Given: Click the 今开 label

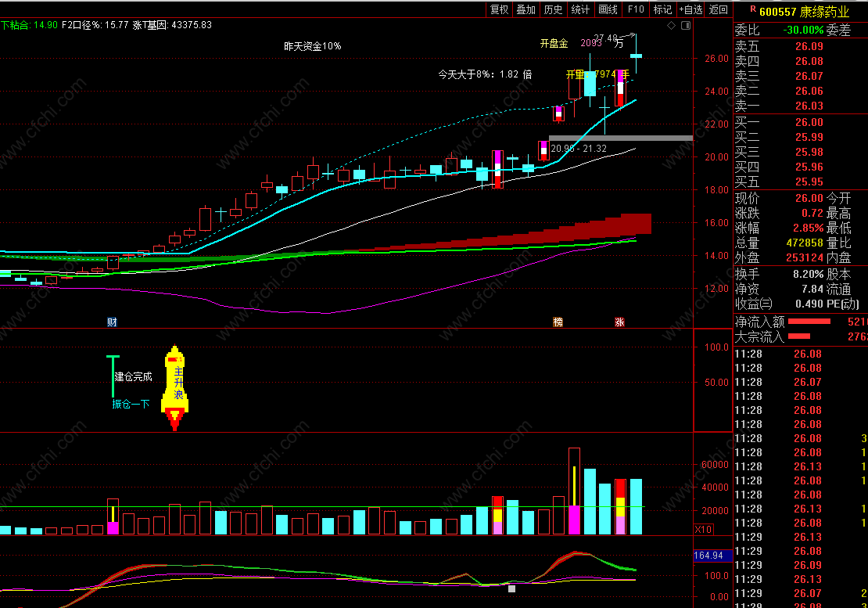Looking at the screenshot, I should (838, 198).
